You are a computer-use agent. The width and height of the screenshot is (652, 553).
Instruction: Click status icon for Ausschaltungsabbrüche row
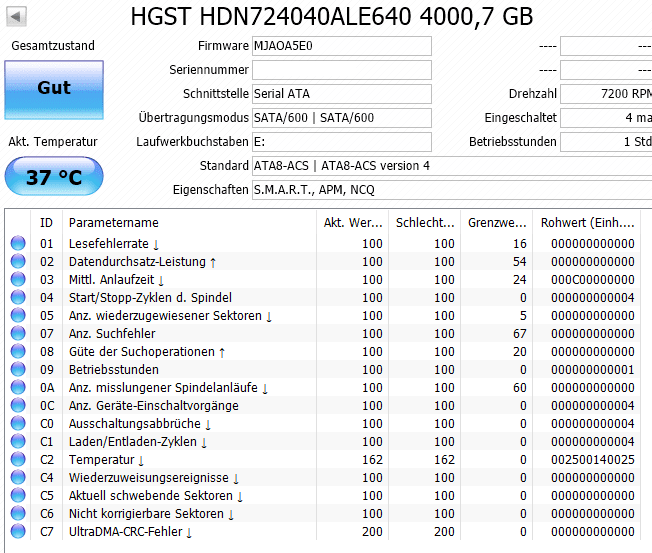pos(18,423)
